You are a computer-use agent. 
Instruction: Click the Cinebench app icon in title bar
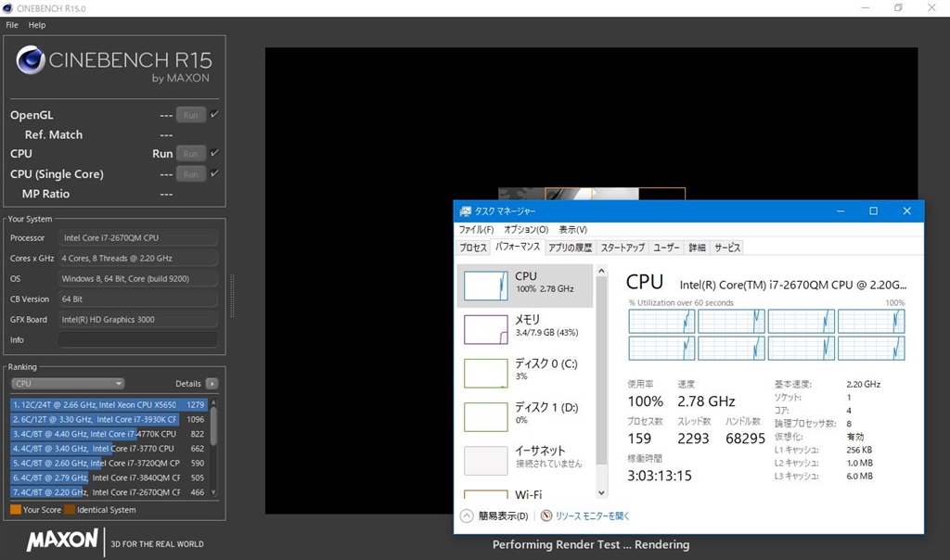7,7
